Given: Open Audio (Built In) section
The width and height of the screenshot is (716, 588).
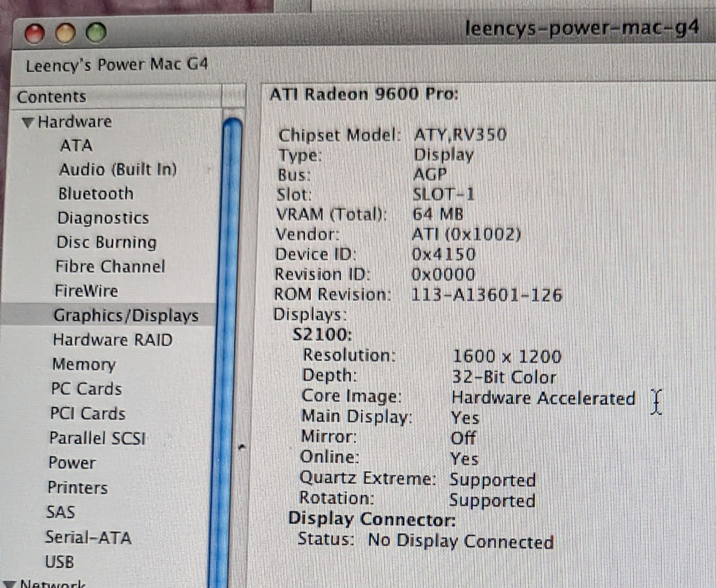Looking at the screenshot, I should coord(118,169).
